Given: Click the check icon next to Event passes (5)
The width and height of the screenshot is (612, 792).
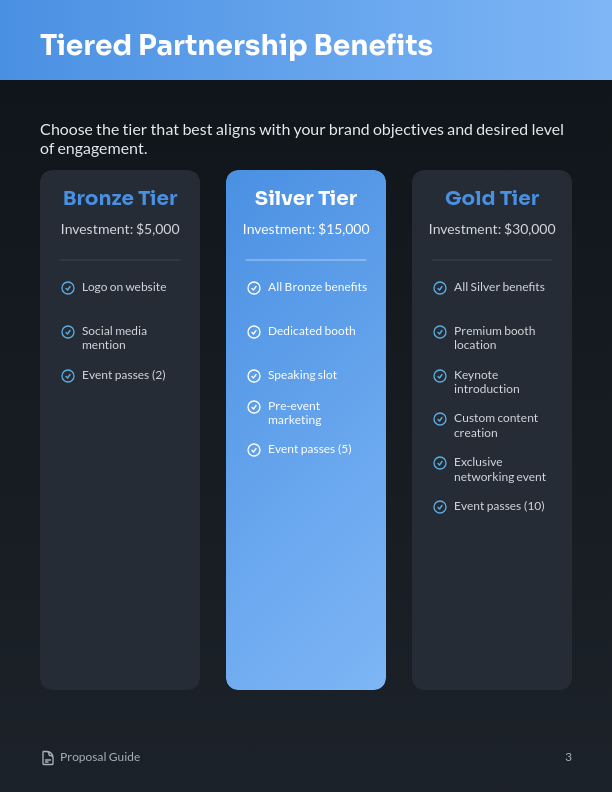Looking at the screenshot, I should [254, 450].
